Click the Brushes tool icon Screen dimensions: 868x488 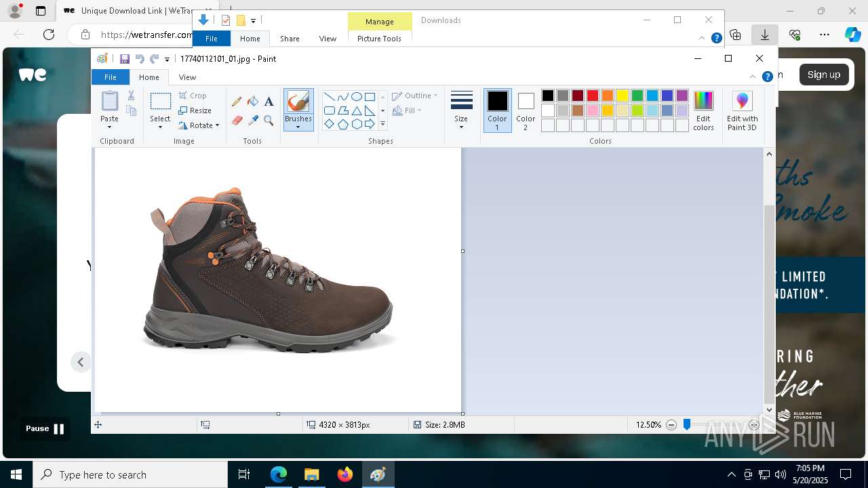pyautogui.click(x=298, y=102)
